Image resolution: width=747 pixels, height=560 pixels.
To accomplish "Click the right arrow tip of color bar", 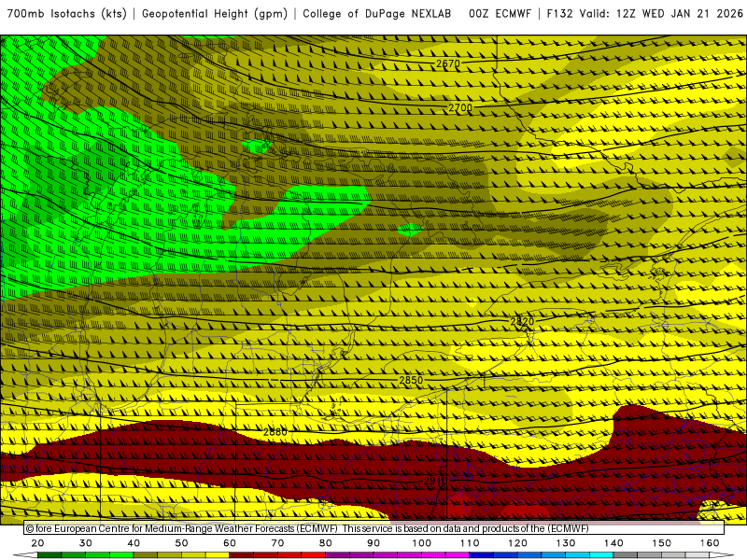I will (x=722, y=555).
